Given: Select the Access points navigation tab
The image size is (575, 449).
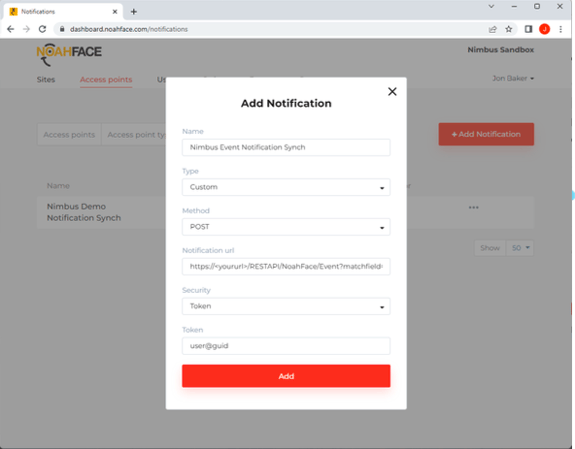Looking at the screenshot, I should (x=106, y=80).
